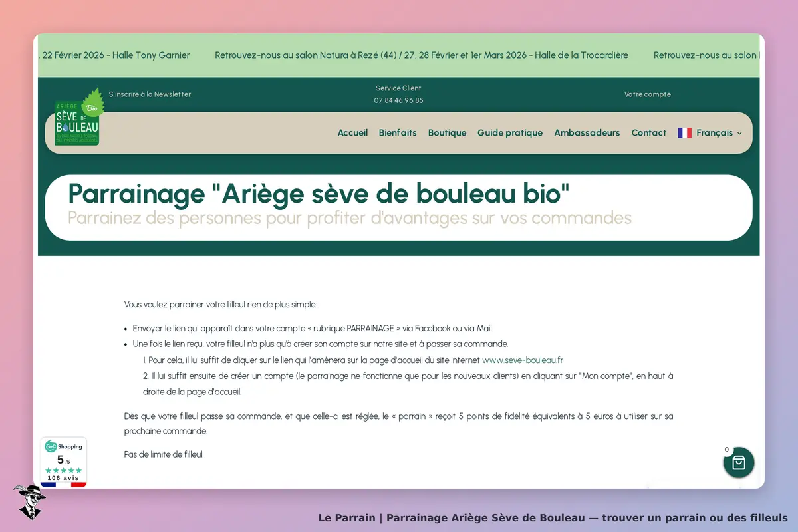Click the step starting Pour cela
The image size is (798, 532).
353,360
